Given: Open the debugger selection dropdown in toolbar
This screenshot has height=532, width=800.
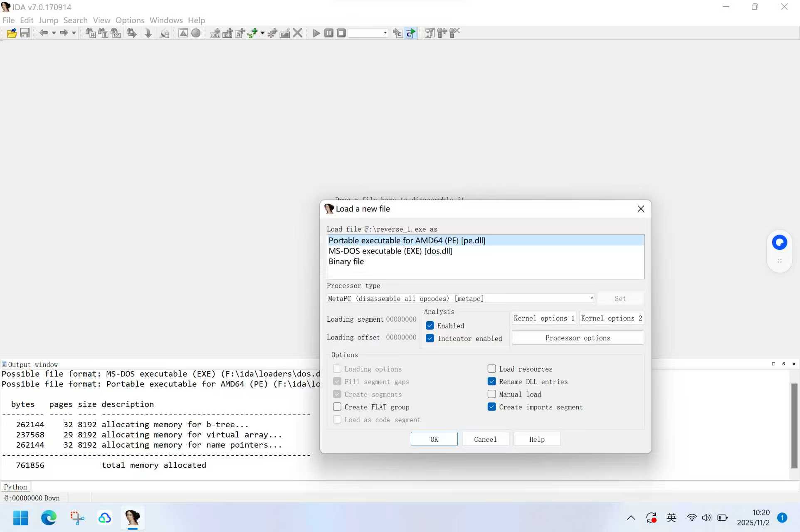Looking at the screenshot, I should click(x=385, y=33).
